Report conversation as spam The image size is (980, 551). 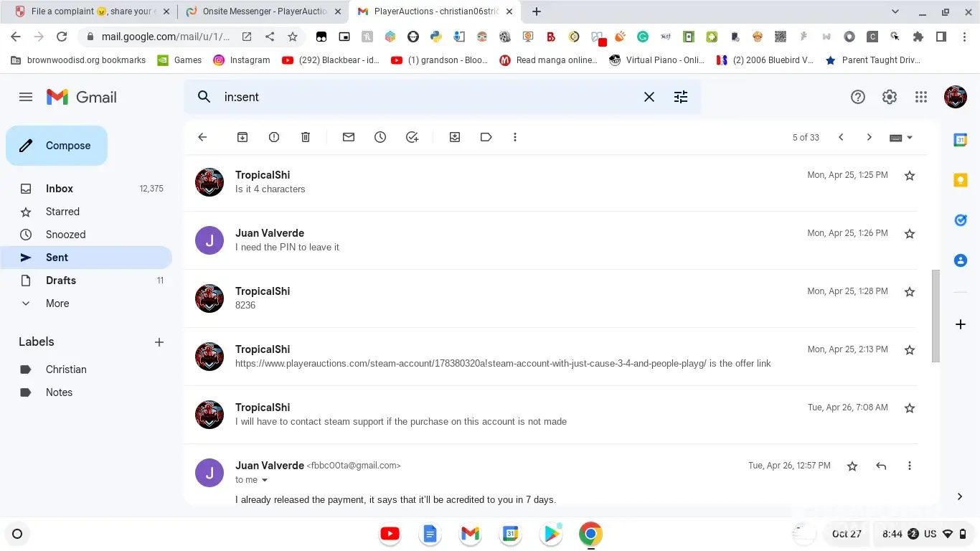[x=274, y=137]
